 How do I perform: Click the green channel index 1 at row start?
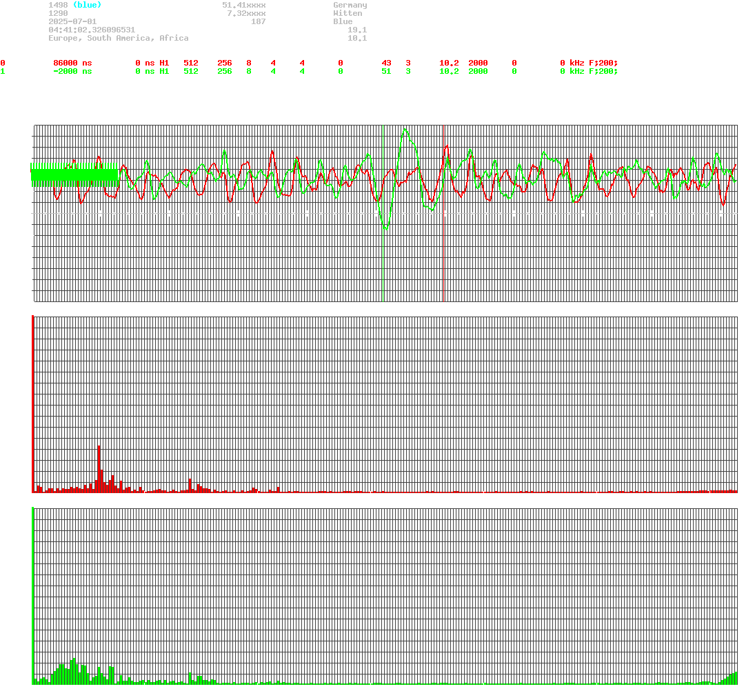3,71
